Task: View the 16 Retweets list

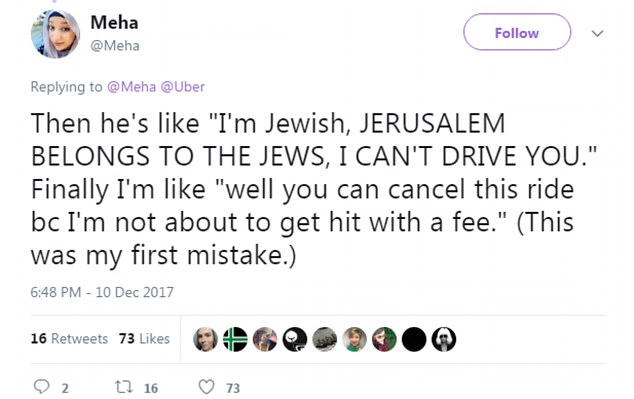Action: coord(69,338)
